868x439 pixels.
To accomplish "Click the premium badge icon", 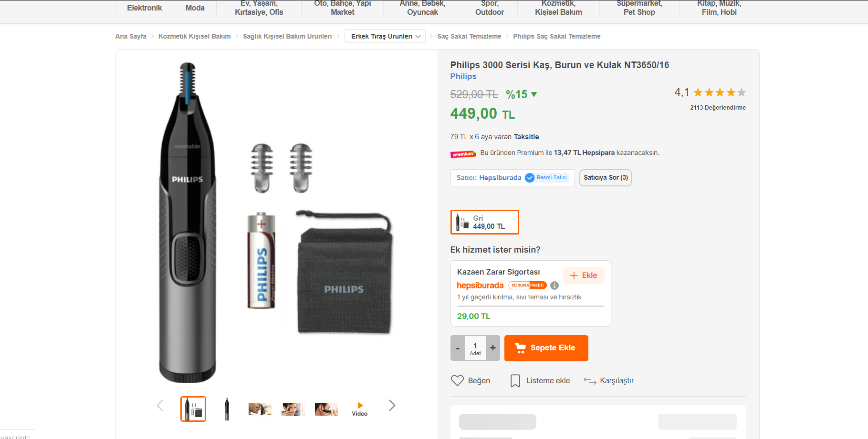I will tap(463, 154).
